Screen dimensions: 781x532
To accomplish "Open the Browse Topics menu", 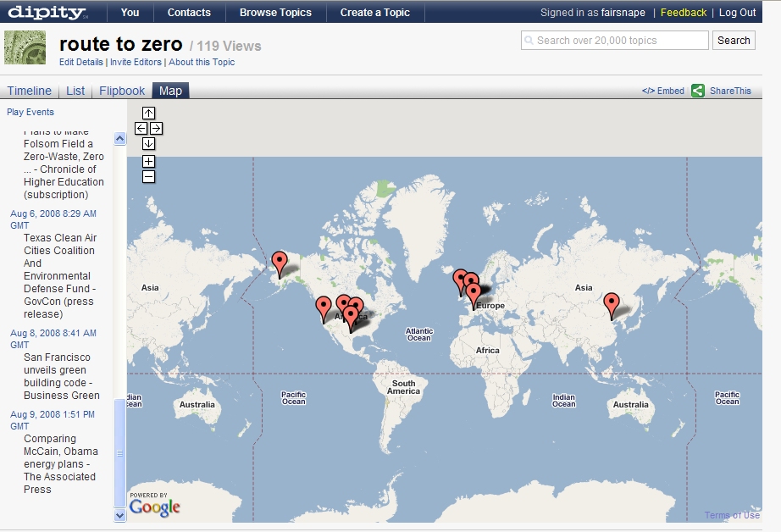I will [275, 13].
